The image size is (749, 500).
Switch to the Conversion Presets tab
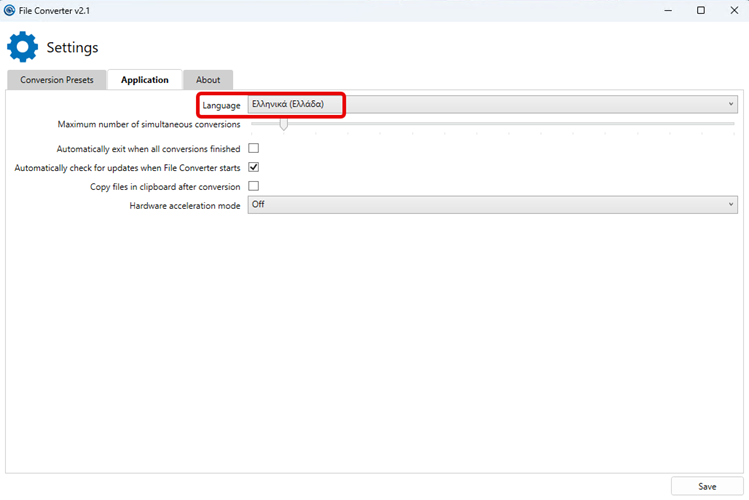click(57, 80)
